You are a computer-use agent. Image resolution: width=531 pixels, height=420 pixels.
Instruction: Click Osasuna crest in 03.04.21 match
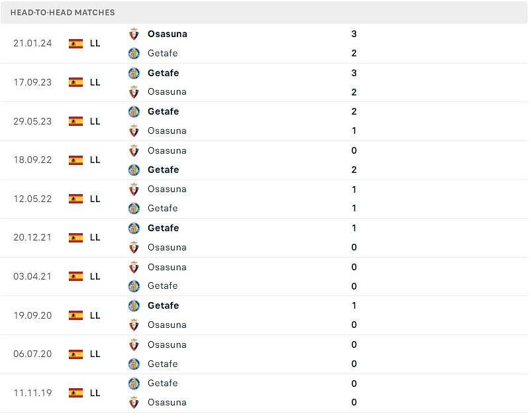click(x=134, y=267)
